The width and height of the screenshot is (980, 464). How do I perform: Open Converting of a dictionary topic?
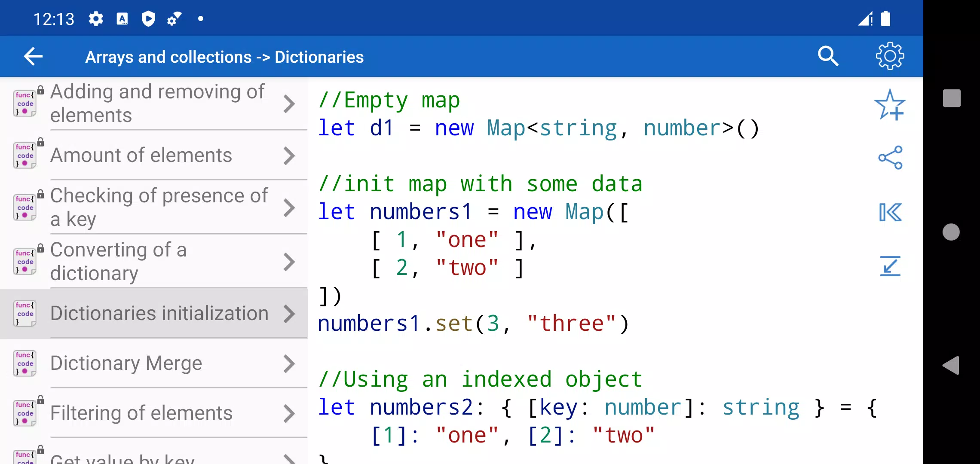click(154, 262)
